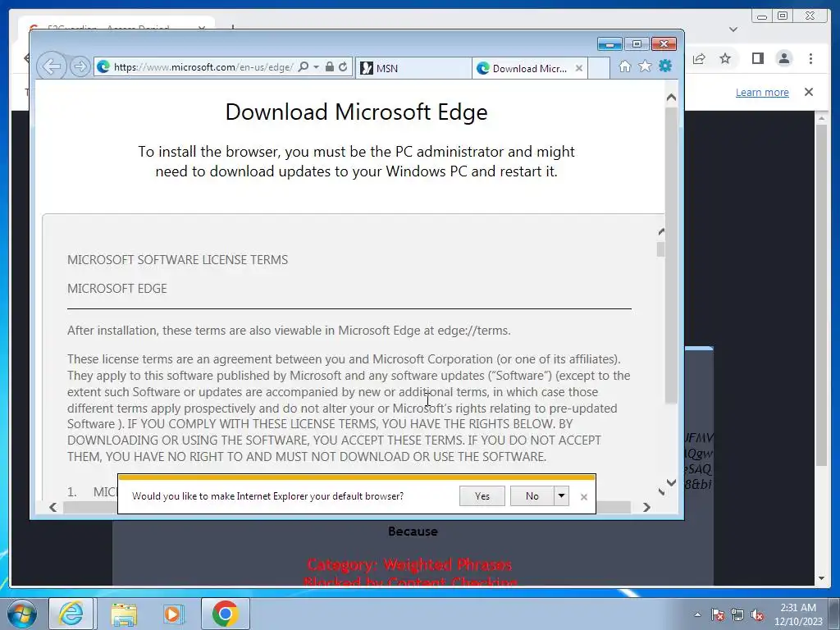Screen dimensions: 840x630
Task: Close the Download Microsoft Edge tab
Action: click(578, 68)
